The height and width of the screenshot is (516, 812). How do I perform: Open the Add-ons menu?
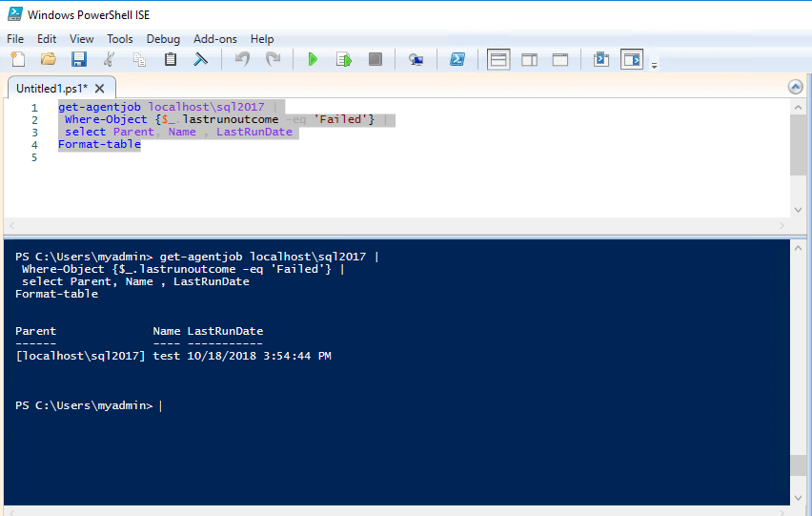point(214,39)
